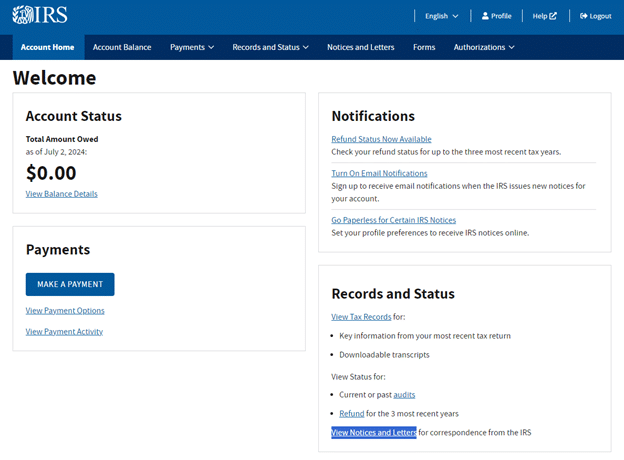Log out of the IRS account

point(595,16)
